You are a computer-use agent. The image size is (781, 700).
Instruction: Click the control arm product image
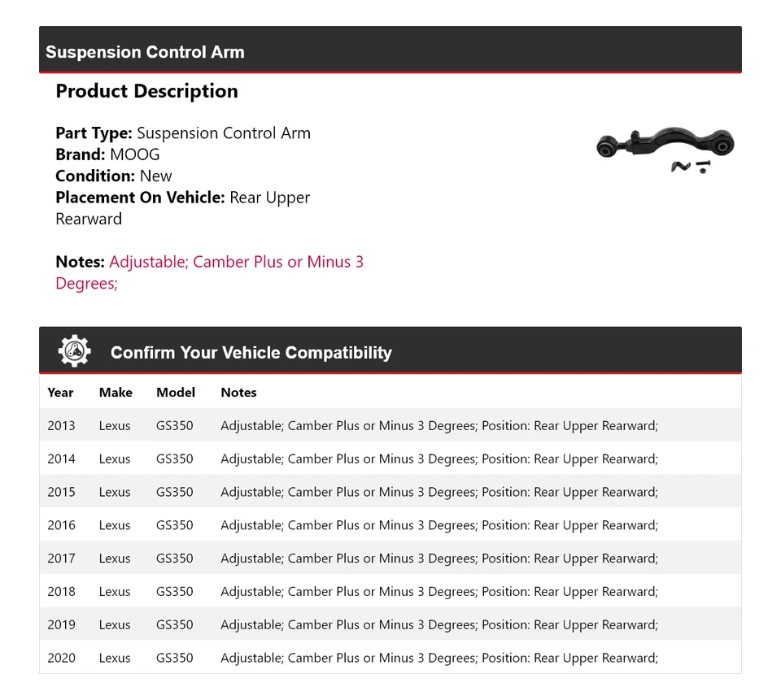[665, 149]
